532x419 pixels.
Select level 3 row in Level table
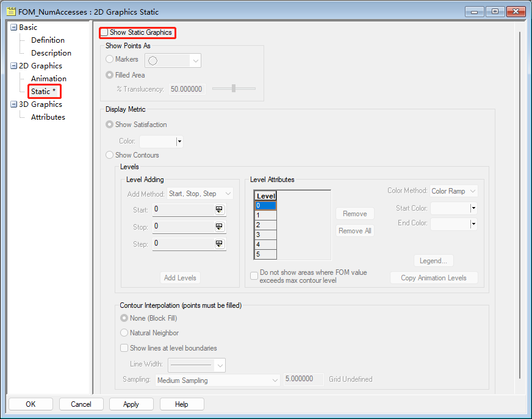coord(265,235)
